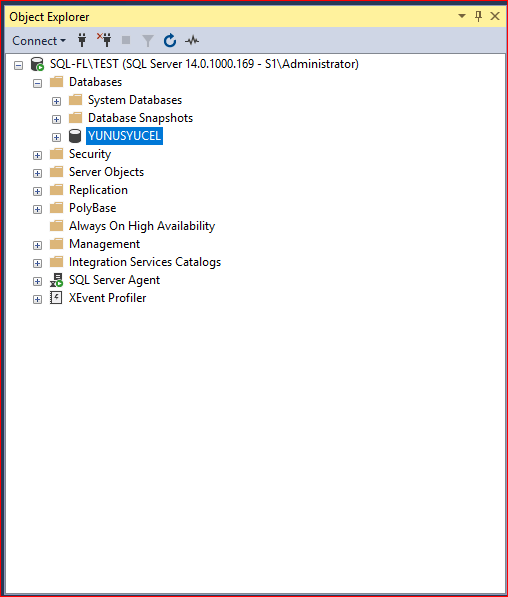Select the Databases tree label

[95, 82]
